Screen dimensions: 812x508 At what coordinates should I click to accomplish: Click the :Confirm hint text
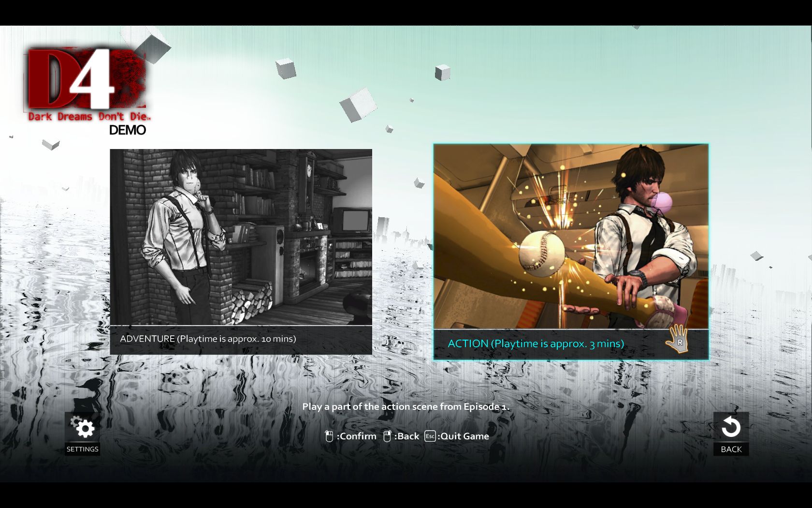pos(356,436)
